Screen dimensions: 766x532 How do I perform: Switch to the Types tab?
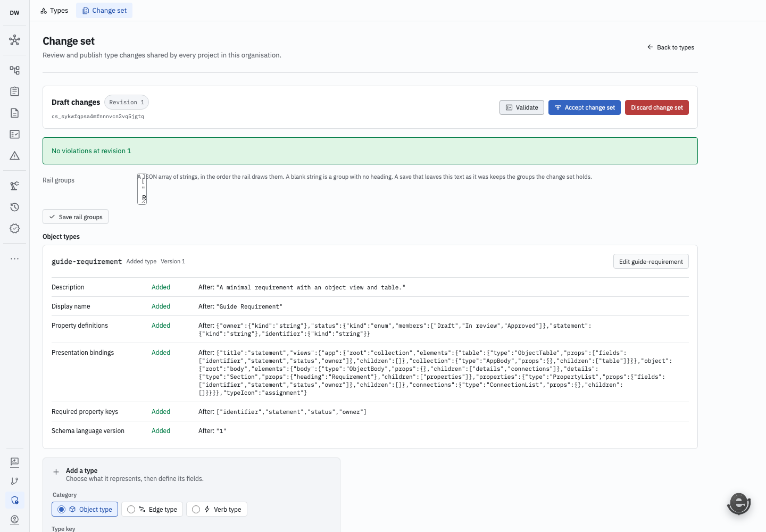(54, 11)
